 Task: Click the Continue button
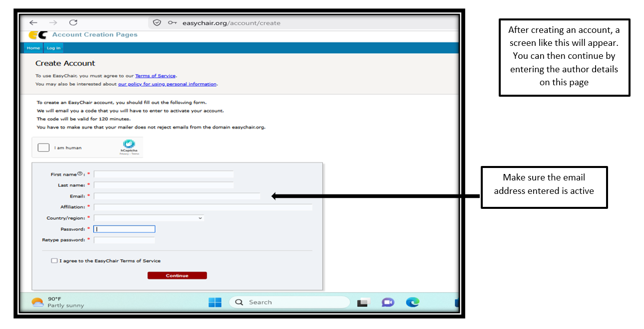tap(177, 276)
